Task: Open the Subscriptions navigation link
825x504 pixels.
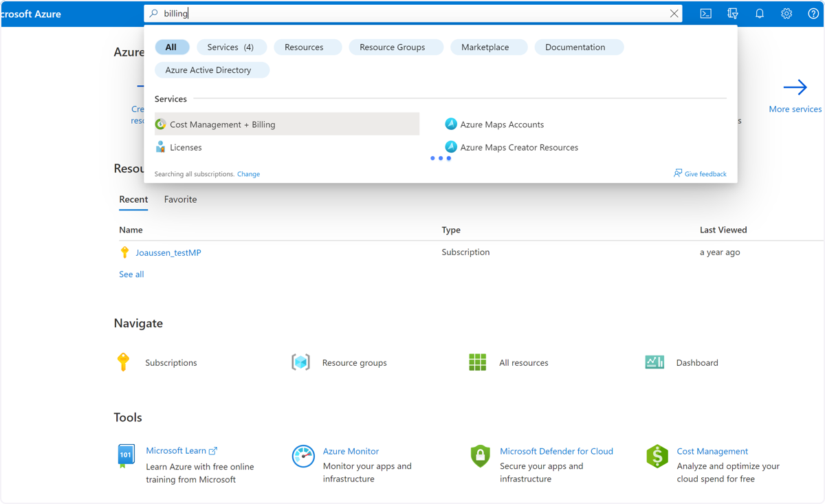Action: tap(170, 362)
